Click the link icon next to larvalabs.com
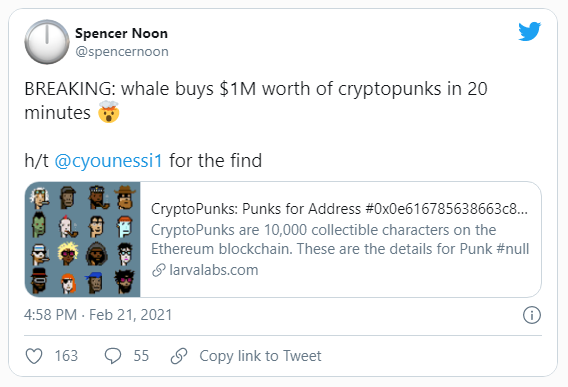The image size is (568, 387). point(159,270)
